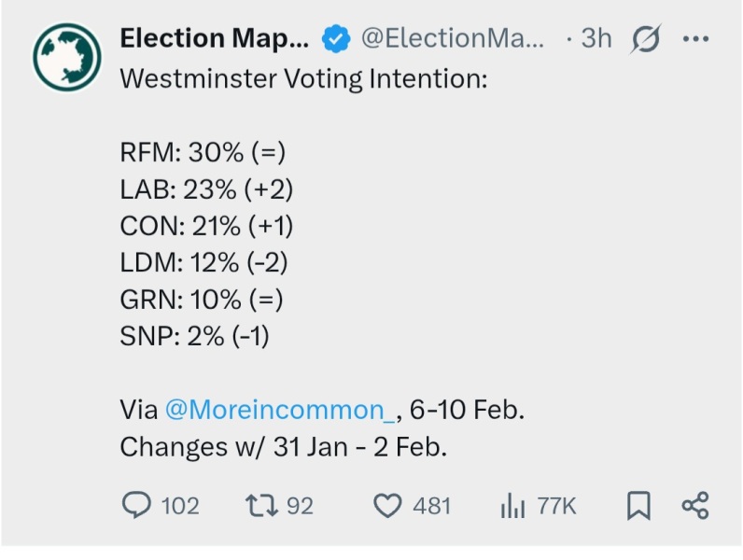Click the Election Map... display name

(214, 38)
